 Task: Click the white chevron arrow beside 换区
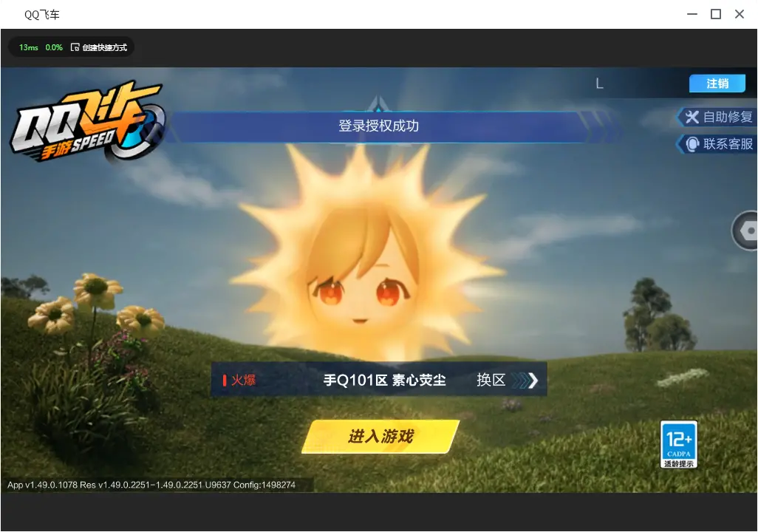(x=533, y=381)
